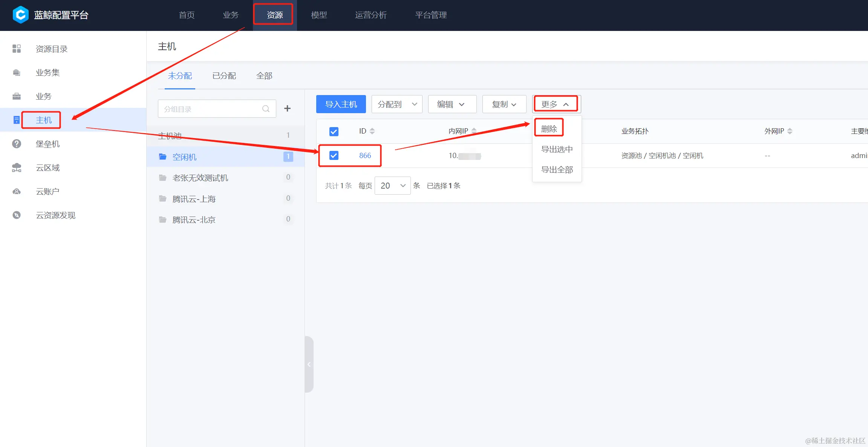Uncheck the checkbox for host 866

coord(334,155)
